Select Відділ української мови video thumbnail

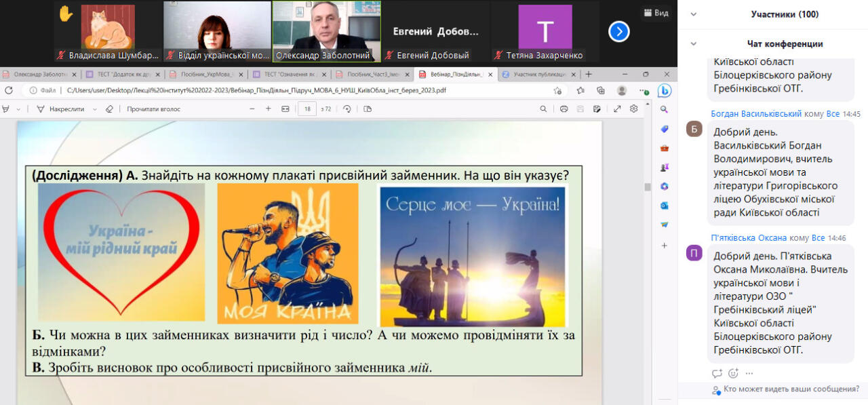[x=217, y=31]
